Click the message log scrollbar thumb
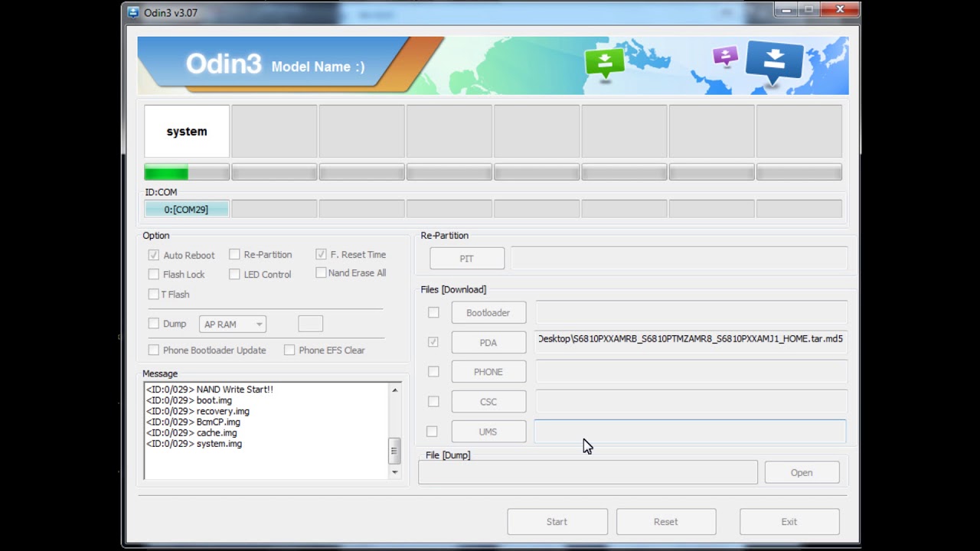This screenshot has height=551, width=980. coord(394,451)
